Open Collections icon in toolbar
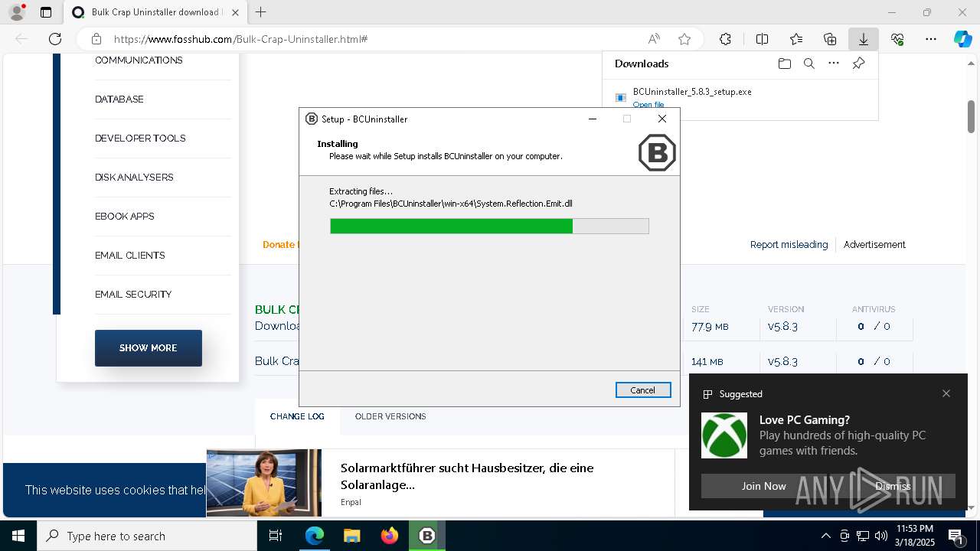 [x=830, y=39]
